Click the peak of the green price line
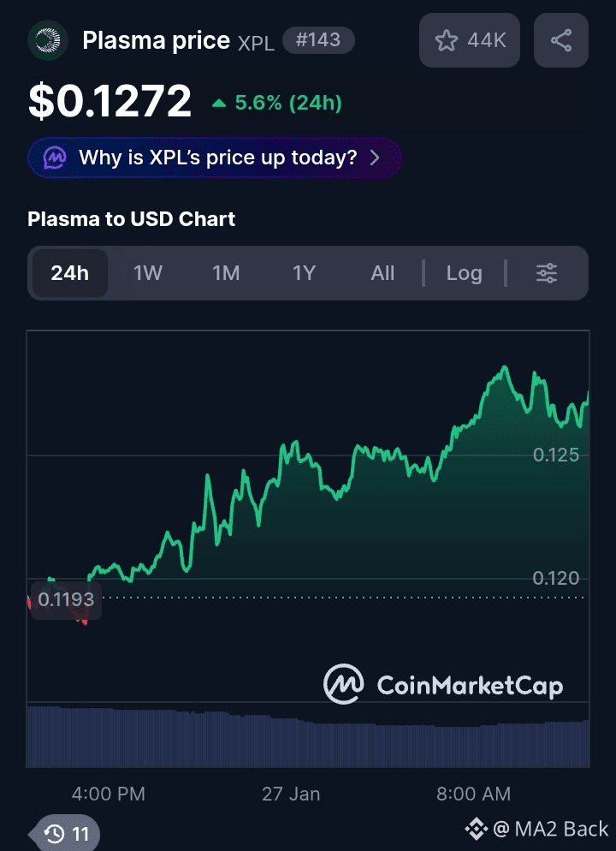This screenshot has width=616, height=851. [x=506, y=368]
